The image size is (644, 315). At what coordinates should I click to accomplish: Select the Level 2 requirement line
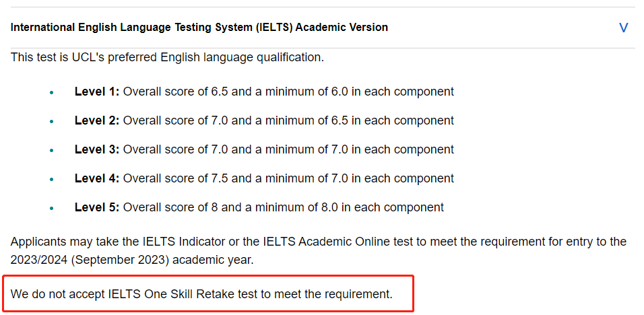point(264,120)
